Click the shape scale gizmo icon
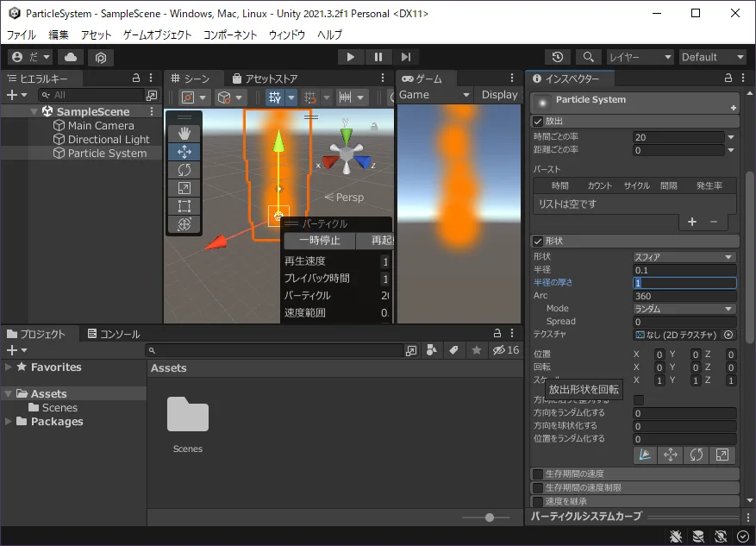Image resolution: width=756 pixels, height=546 pixels. pyautogui.click(x=722, y=455)
